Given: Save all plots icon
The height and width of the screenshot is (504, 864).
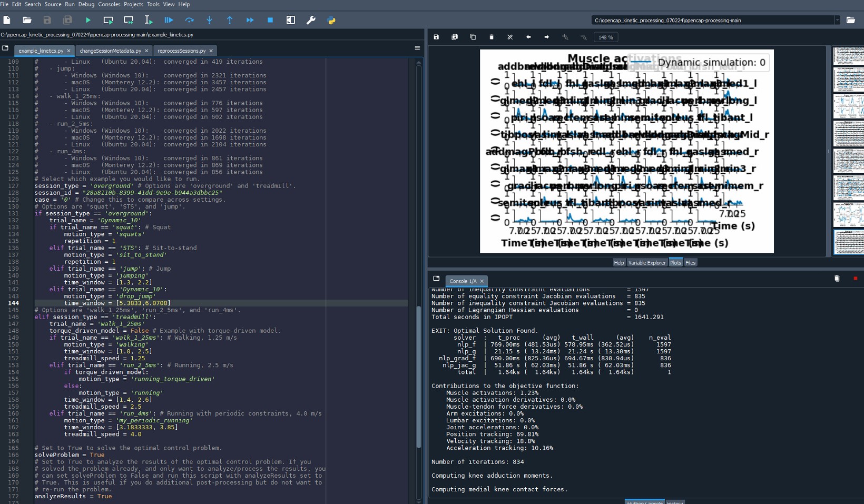Looking at the screenshot, I should pos(455,37).
